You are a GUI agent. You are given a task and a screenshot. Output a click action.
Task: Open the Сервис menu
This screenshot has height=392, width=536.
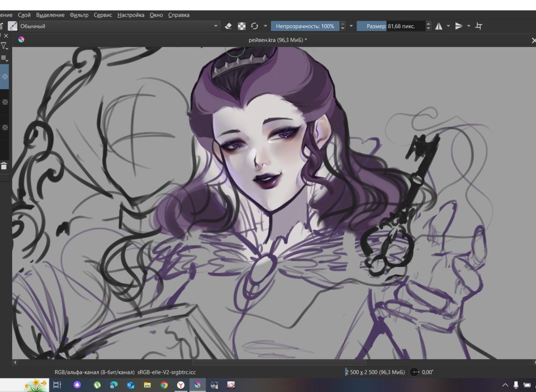[x=103, y=15]
